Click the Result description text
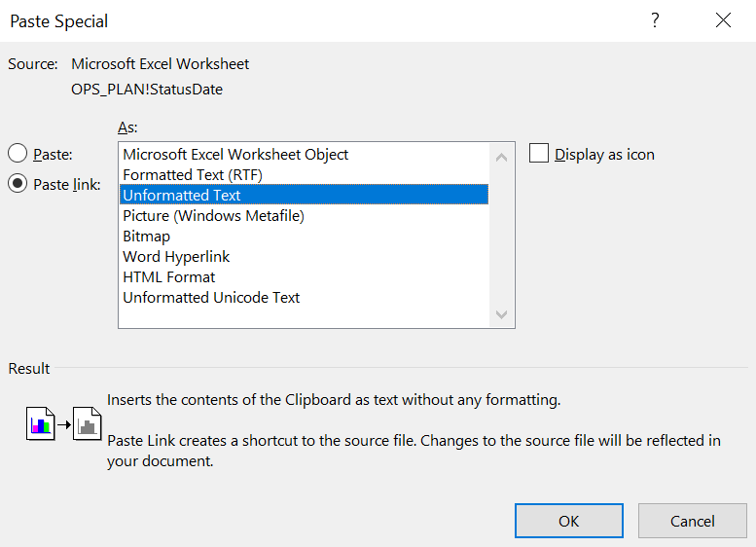The height and width of the screenshot is (547, 756). point(334,399)
